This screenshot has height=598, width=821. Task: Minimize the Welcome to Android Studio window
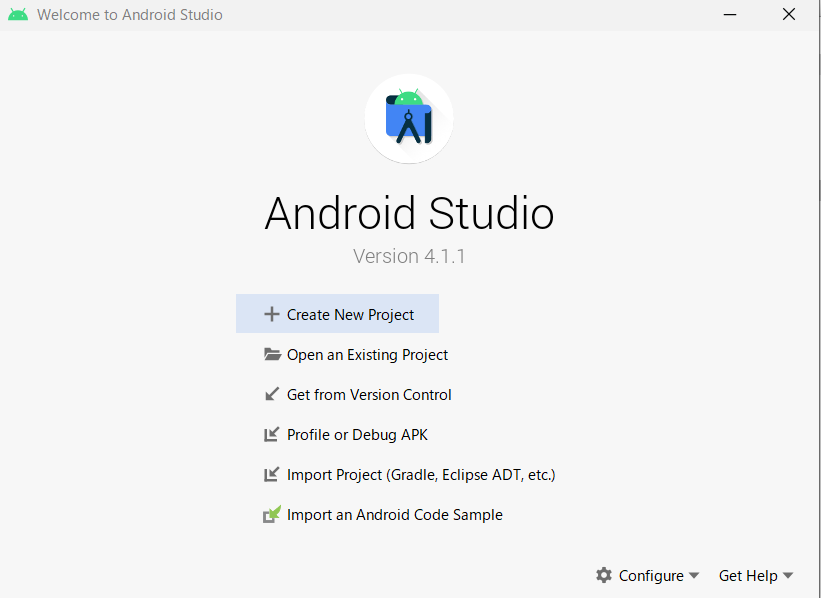pos(730,15)
